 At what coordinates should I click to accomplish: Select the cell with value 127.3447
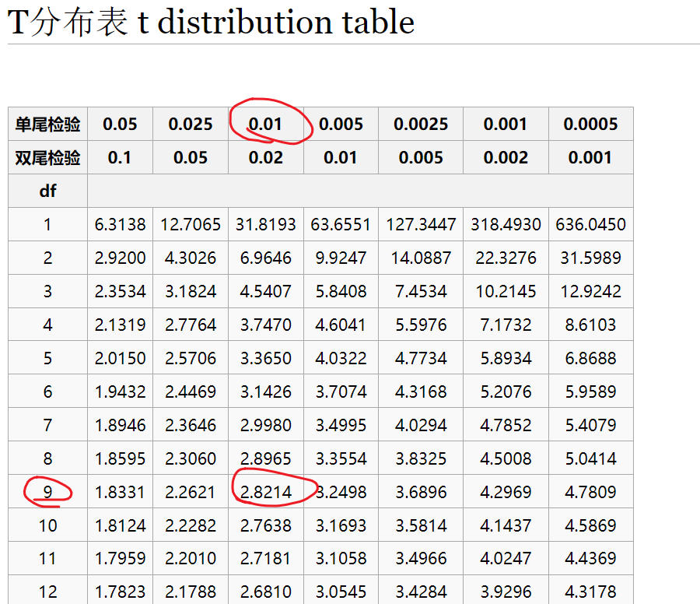421,224
